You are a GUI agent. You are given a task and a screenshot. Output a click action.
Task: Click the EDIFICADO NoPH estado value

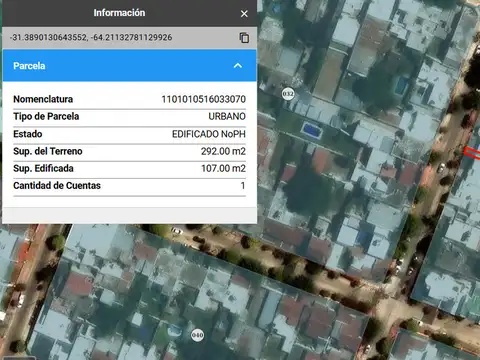(x=209, y=134)
